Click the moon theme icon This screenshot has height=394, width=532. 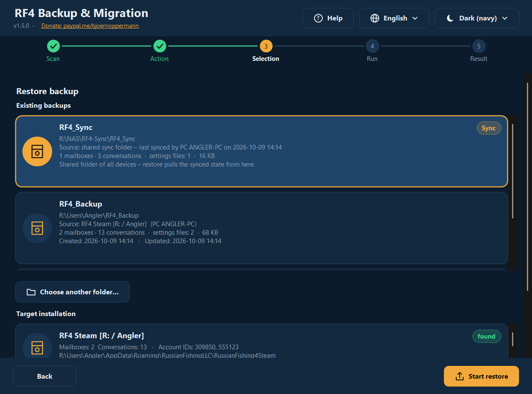click(x=450, y=18)
